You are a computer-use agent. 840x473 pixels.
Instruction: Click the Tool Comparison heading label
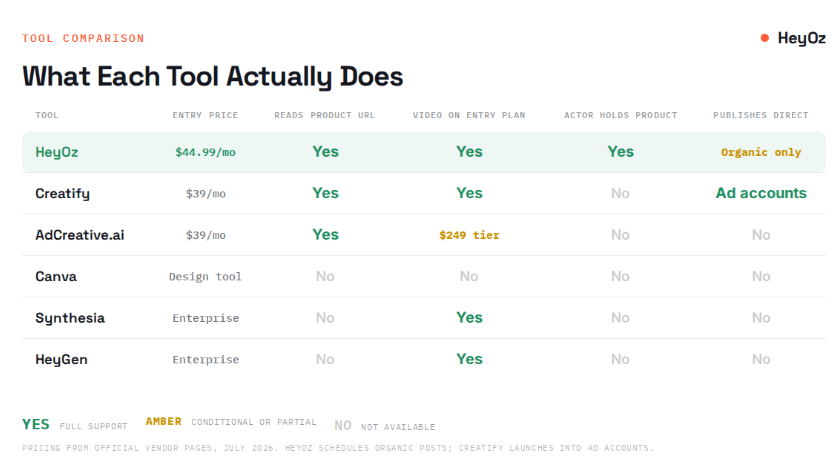[x=83, y=39]
